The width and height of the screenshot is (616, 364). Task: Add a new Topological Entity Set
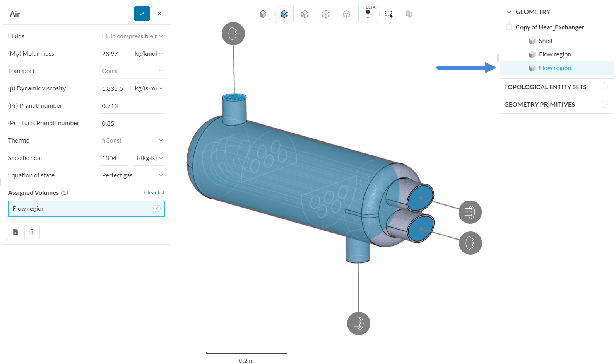(604, 87)
